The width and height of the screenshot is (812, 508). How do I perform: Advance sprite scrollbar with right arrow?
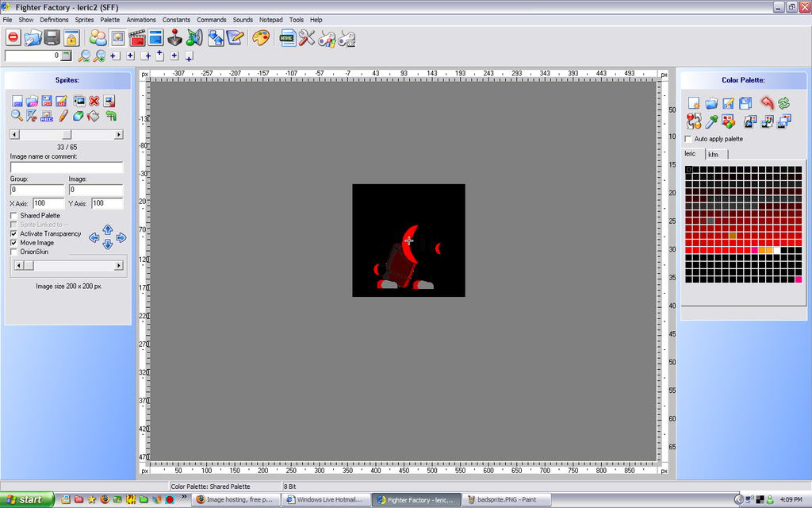click(119, 135)
